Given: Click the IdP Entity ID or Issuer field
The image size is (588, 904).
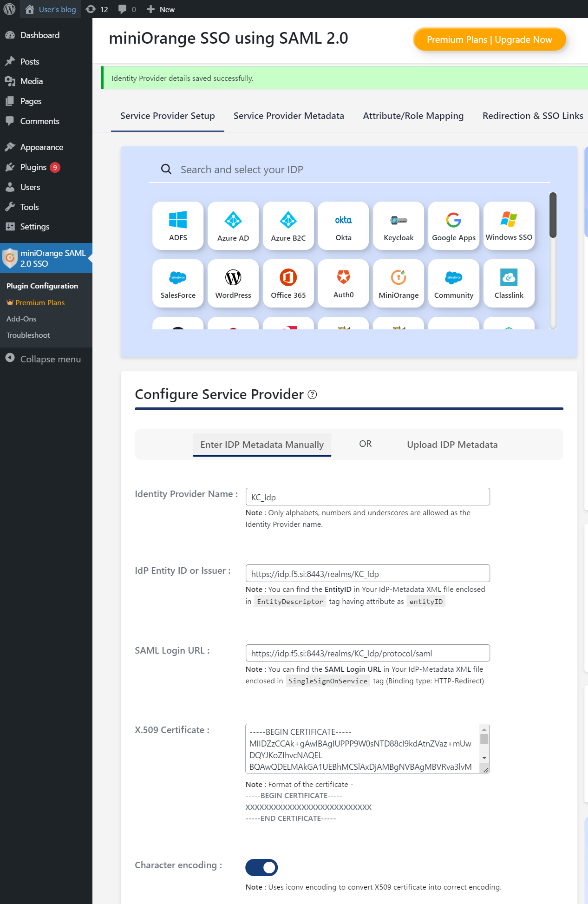Looking at the screenshot, I should click(368, 573).
